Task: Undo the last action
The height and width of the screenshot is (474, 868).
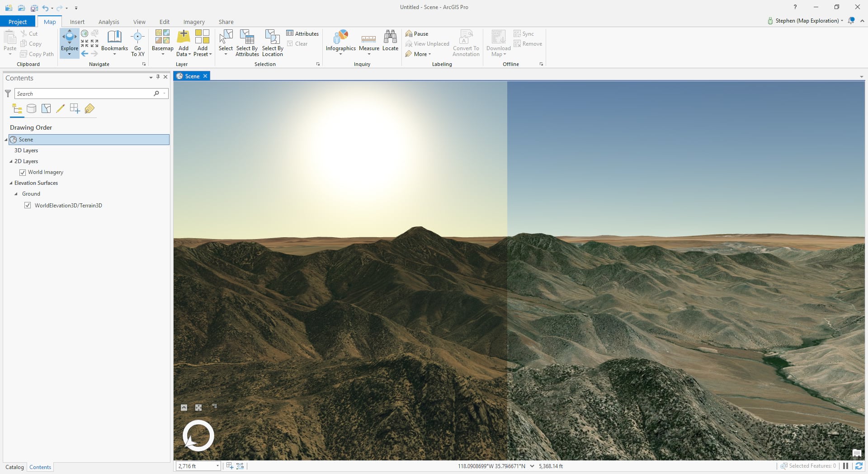Action: (x=45, y=8)
